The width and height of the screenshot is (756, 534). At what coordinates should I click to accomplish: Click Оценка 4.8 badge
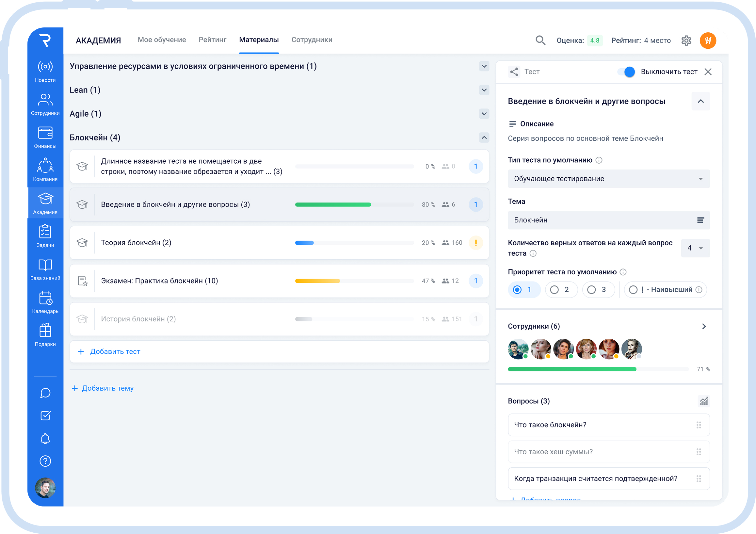[x=595, y=40]
